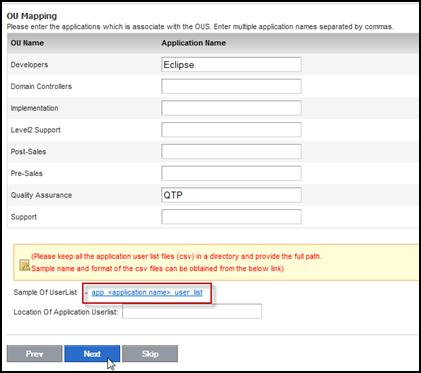Screen dimensions: 421x373
Task: Select the Pre-Sales application name field
Action: [231, 173]
